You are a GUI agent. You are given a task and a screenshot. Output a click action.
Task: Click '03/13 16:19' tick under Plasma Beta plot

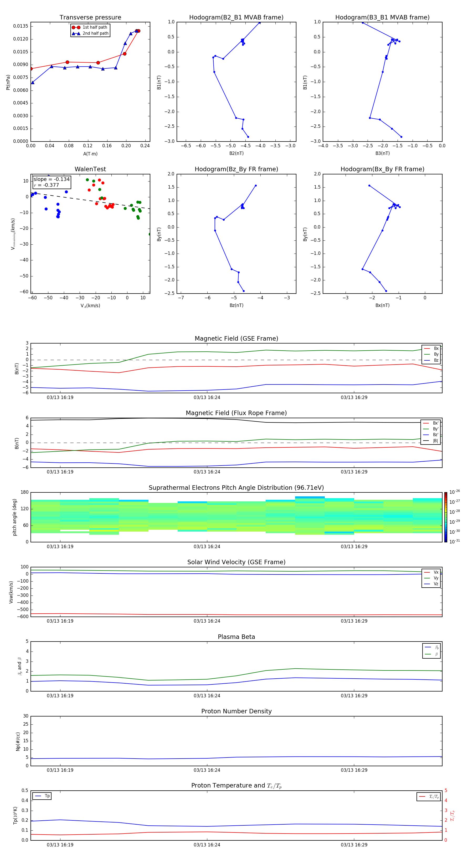pos(60,695)
